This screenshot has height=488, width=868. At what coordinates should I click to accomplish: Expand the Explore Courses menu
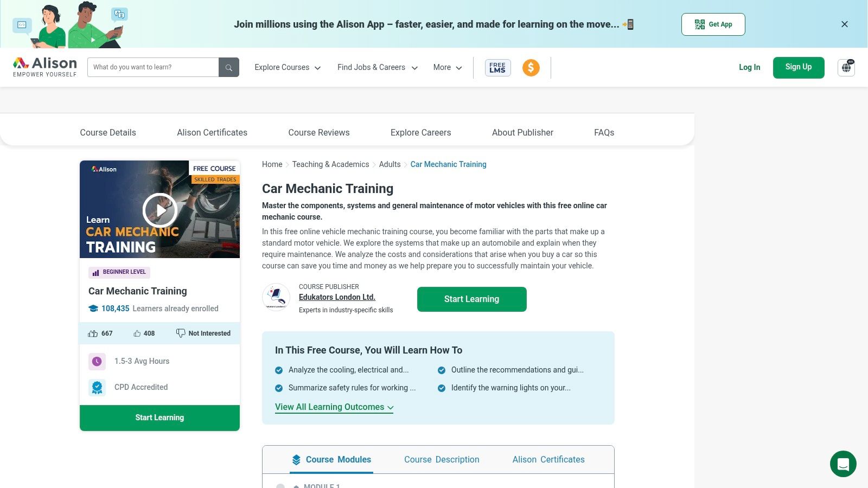point(288,67)
